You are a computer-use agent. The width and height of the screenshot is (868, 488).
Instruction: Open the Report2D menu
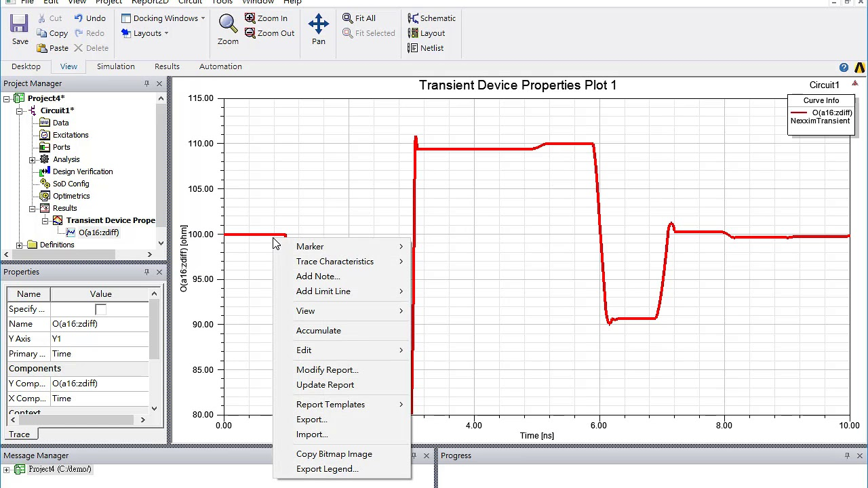tap(151, 2)
